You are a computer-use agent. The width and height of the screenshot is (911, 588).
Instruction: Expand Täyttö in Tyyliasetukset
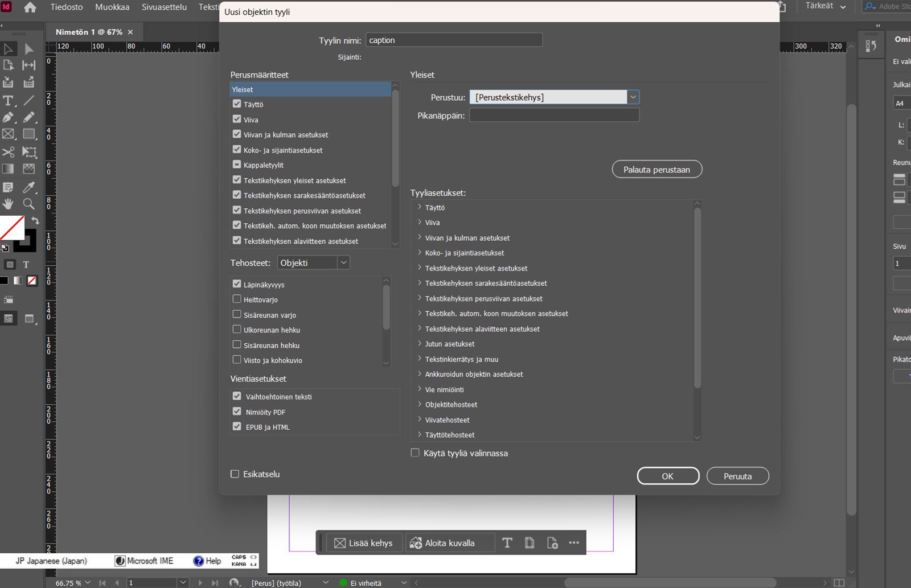[x=420, y=207]
